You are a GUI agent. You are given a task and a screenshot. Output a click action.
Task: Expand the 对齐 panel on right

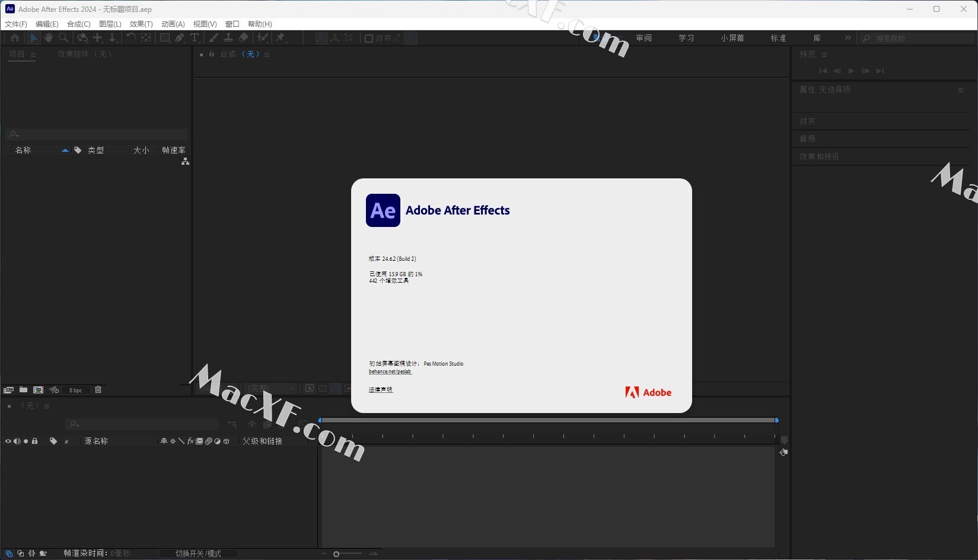(x=808, y=121)
